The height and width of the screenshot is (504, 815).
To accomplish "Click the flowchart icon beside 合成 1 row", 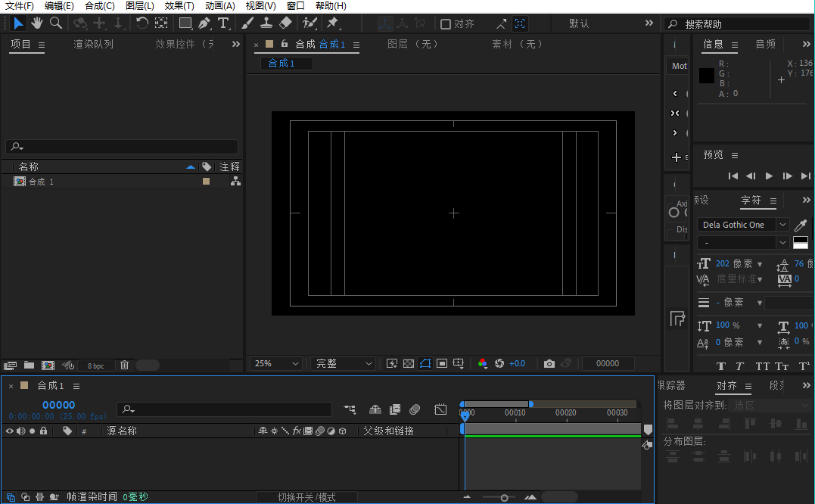I will (235, 181).
